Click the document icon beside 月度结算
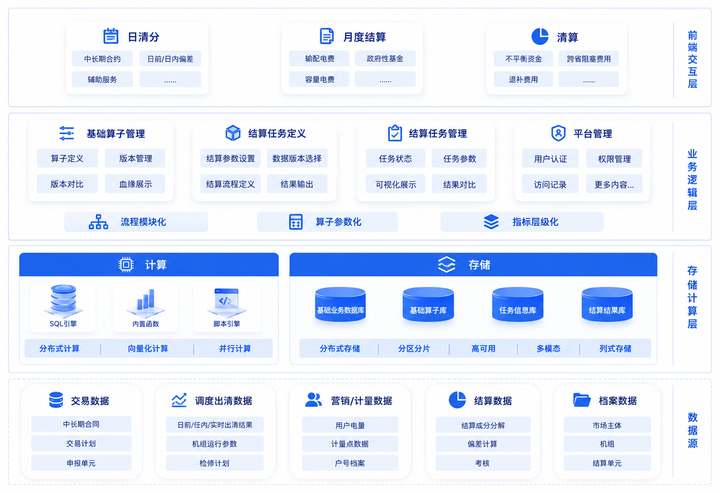720x493 pixels. pos(326,36)
